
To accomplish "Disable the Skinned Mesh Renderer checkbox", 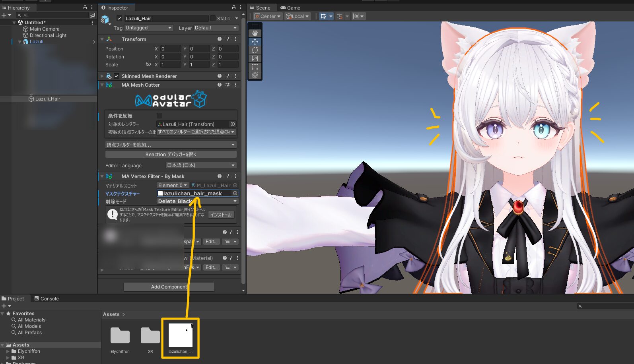I will 117,76.
